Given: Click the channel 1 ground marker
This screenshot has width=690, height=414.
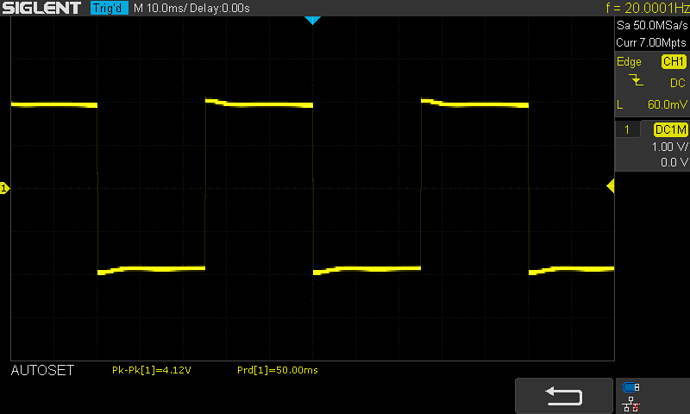Looking at the screenshot, I should 4,188.
